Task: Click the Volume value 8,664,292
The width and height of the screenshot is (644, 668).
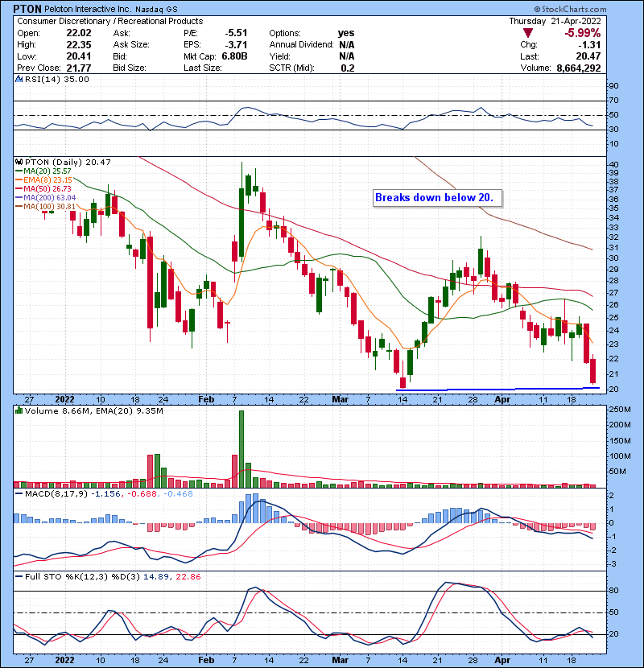Action: 579,68
